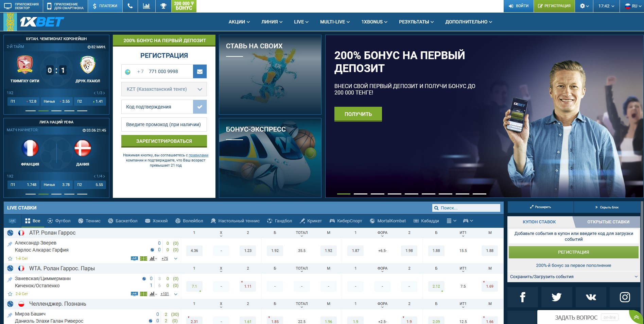Click the scroll-to-top double arrow icon
Viewport: 644px width, 324px height.
636,318
